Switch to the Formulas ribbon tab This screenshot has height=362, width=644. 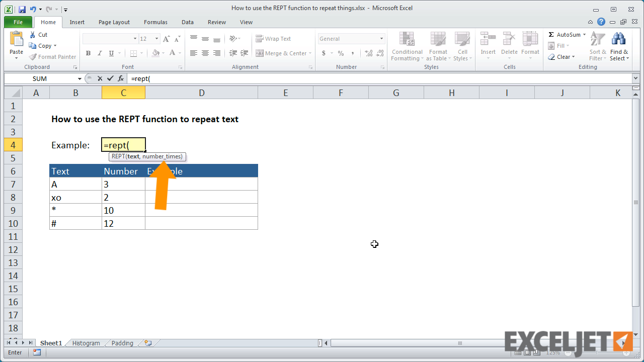[x=155, y=22]
